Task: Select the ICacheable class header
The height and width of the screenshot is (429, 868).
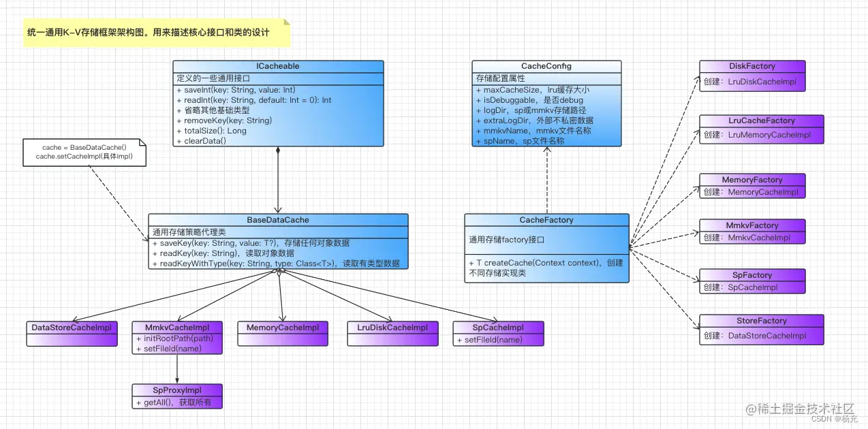Action: pos(278,66)
